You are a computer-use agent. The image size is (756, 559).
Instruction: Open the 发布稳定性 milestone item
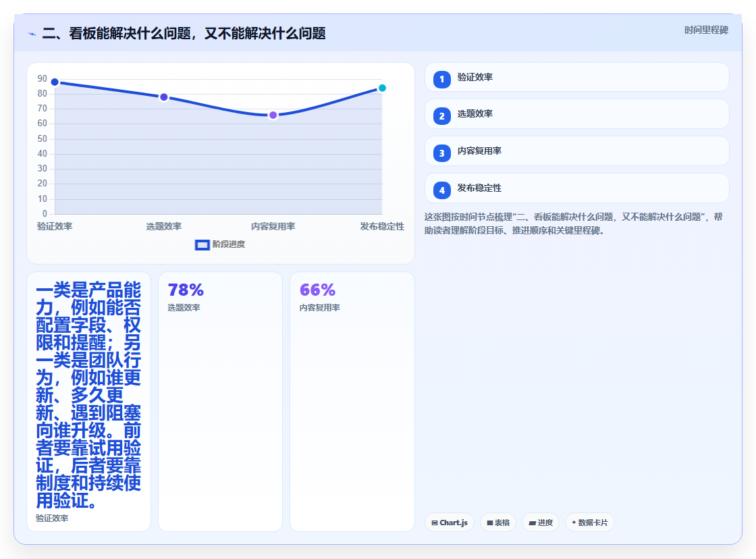[x=576, y=188]
